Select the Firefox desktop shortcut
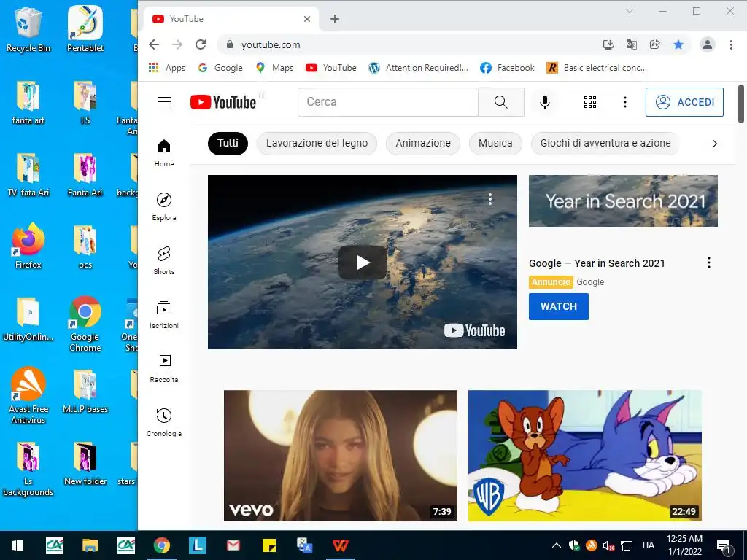The width and height of the screenshot is (747, 560). pyautogui.click(x=28, y=246)
